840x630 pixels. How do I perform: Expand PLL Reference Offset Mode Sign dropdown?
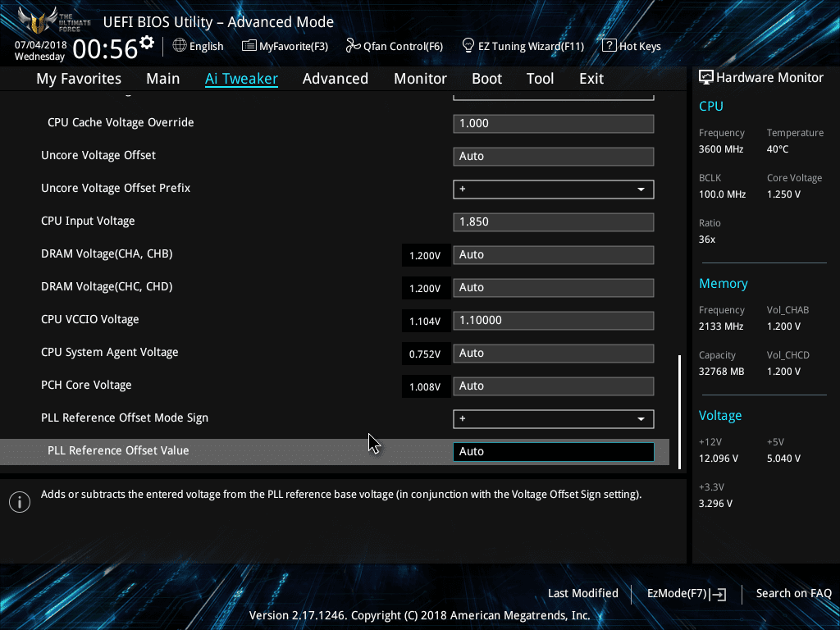pyautogui.click(x=554, y=419)
